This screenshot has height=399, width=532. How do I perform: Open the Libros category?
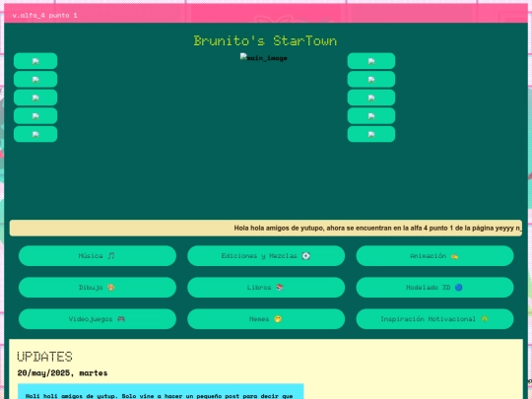pos(266,288)
